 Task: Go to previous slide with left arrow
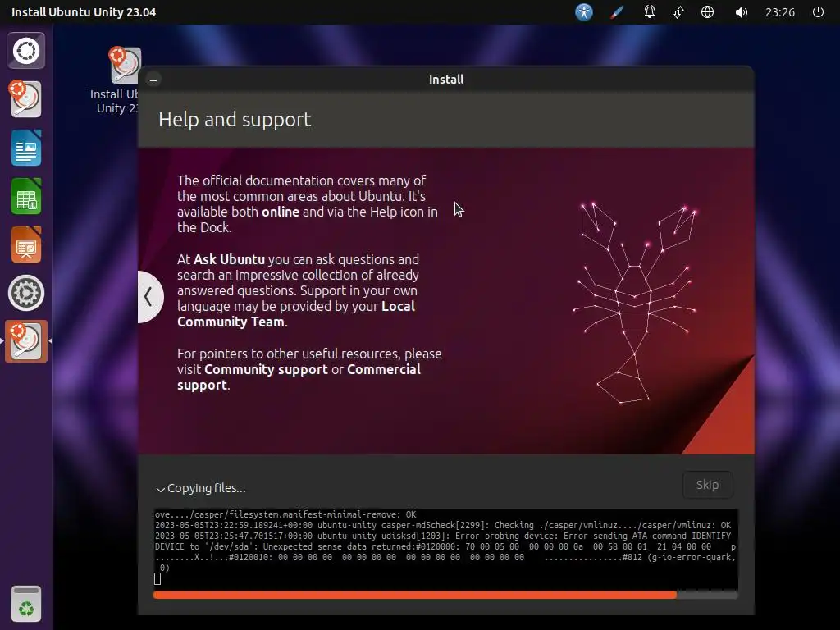(149, 297)
